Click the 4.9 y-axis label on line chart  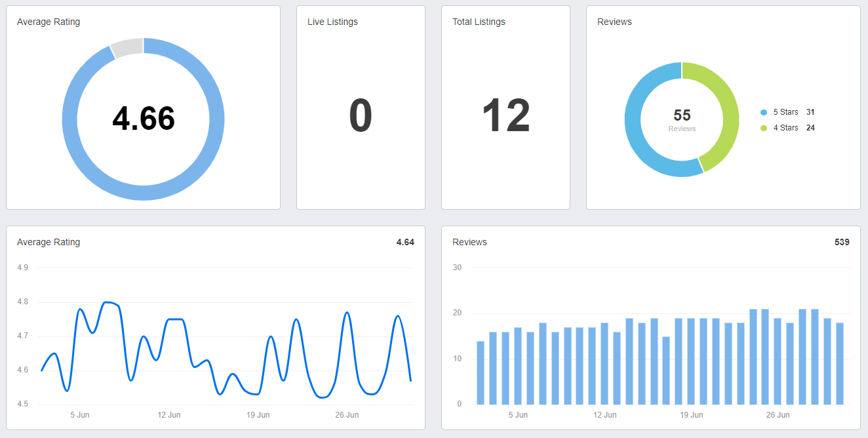22,268
